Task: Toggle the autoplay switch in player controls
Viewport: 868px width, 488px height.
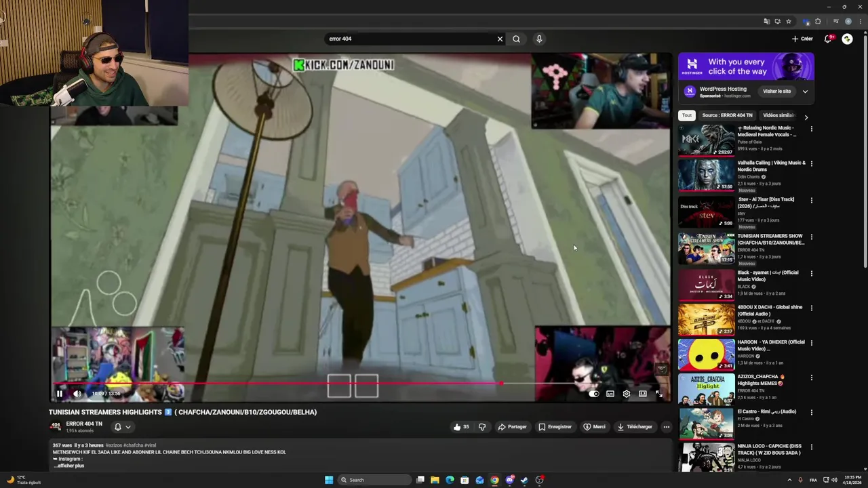Action: tap(593, 394)
